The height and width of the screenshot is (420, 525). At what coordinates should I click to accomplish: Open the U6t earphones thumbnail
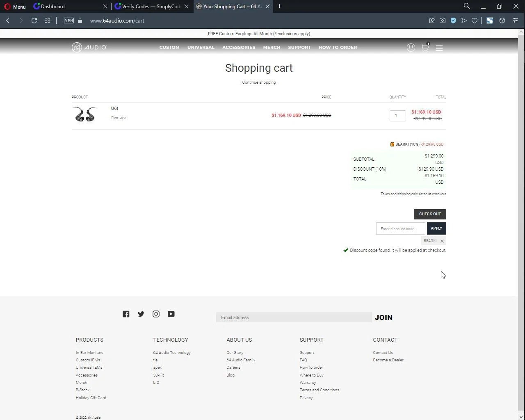tap(85, 115)
